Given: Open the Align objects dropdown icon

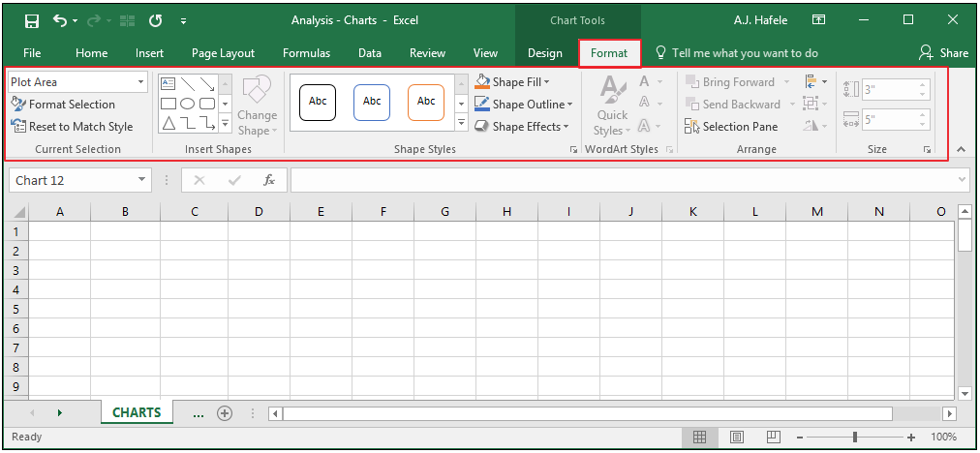Looking at the screenshot, I should coord(815,82).
